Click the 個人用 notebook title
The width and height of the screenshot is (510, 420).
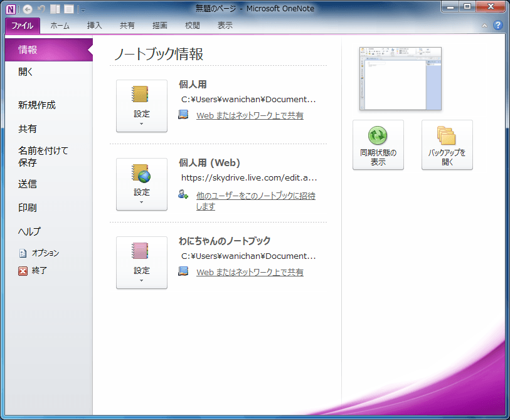(193, 85)
